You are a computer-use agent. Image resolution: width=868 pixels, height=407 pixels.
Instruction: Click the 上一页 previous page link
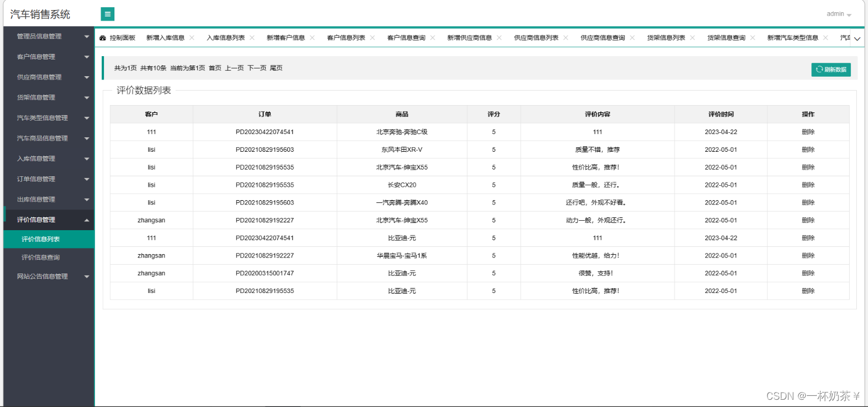(235, 68)
